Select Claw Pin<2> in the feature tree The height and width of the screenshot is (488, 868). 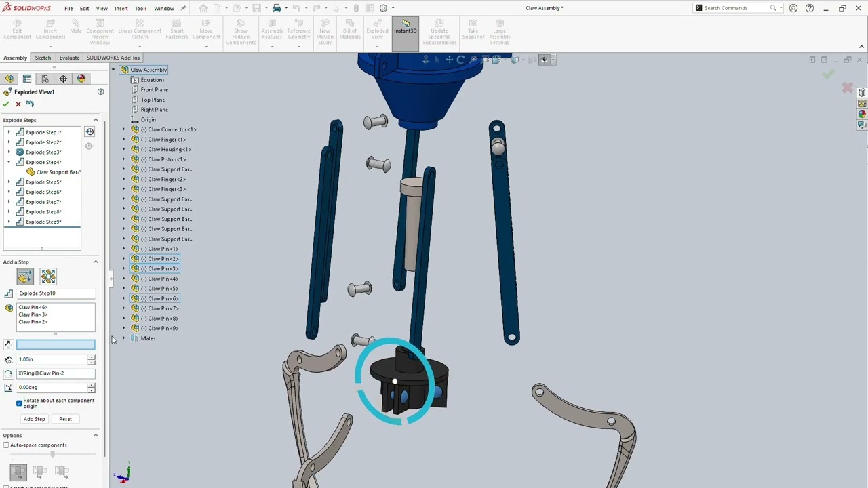click(160, 259)
